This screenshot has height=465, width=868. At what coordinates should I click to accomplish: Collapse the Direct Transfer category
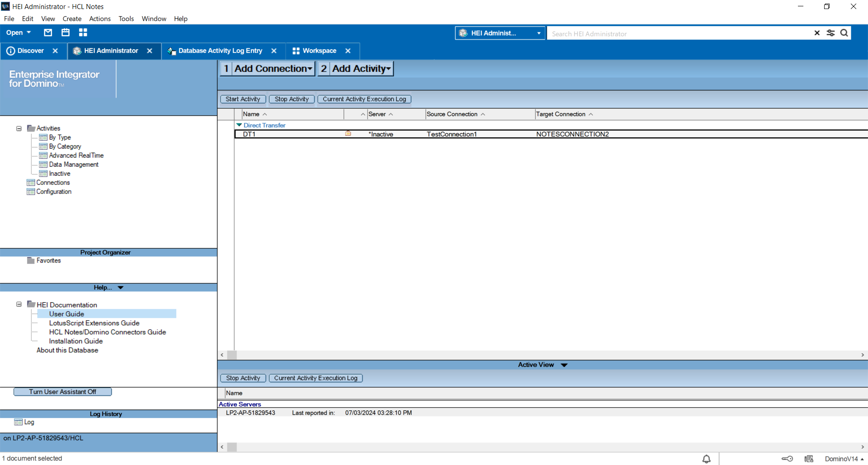tap(239, 125)
